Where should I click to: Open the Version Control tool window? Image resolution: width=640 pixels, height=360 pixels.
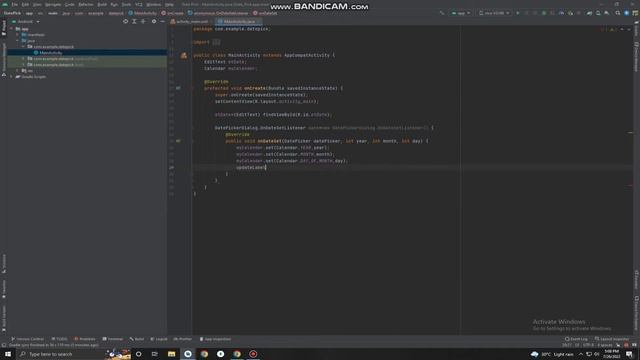(27, 339)
